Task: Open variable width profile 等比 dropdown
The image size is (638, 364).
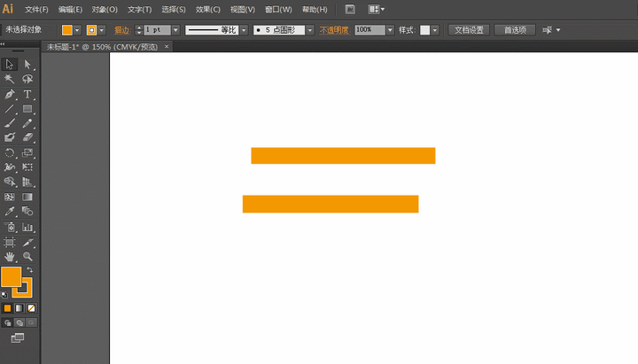Action: [244, 30]
